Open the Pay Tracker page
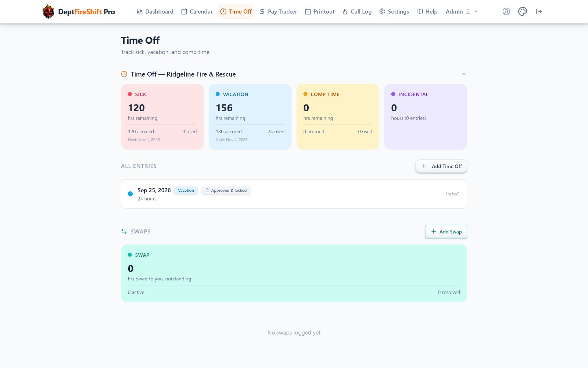The image size is (588, 368). 278,11
